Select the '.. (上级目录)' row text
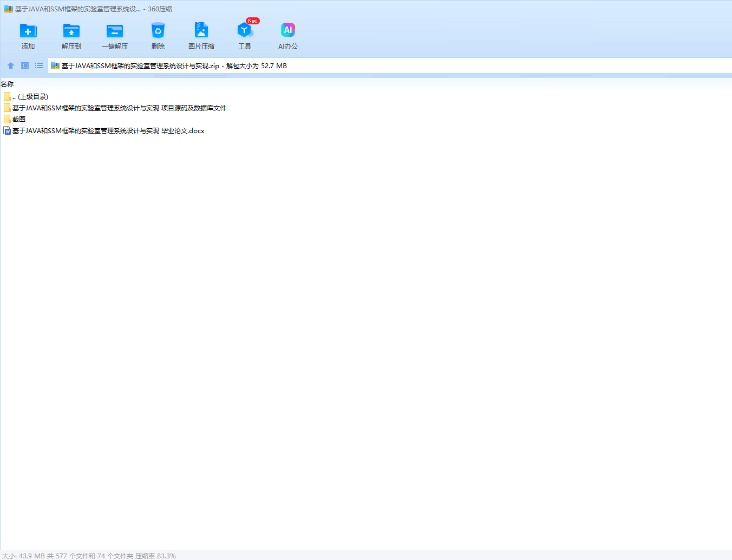Screen dimensions: 732x560 click(30, 96)
